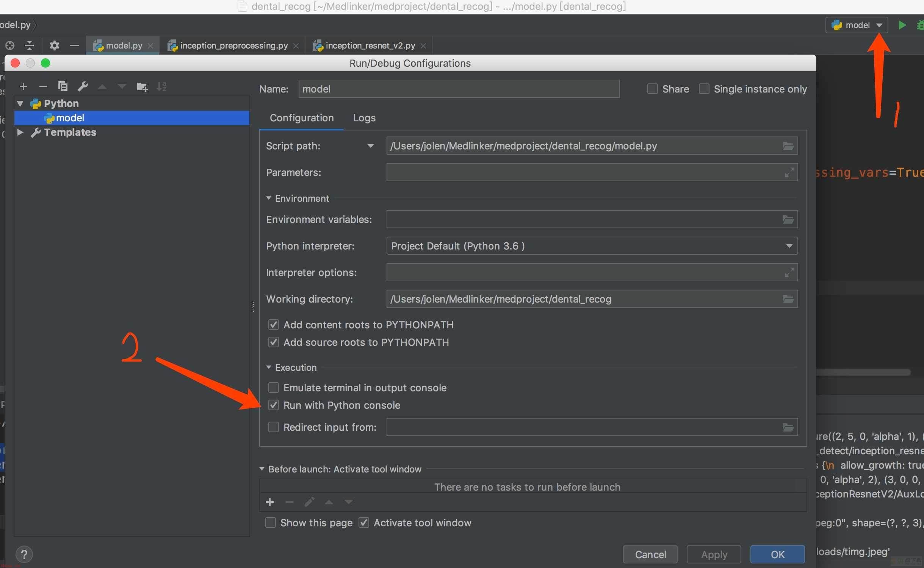This screenshot has height=568, width=924.
Task: Open project panel settings gear
Action: pos(55,46)
